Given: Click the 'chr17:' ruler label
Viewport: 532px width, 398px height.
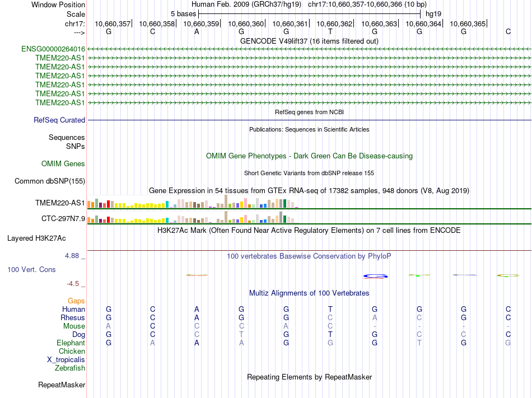Looking at the screenshot, I should [x=75, y=24].
